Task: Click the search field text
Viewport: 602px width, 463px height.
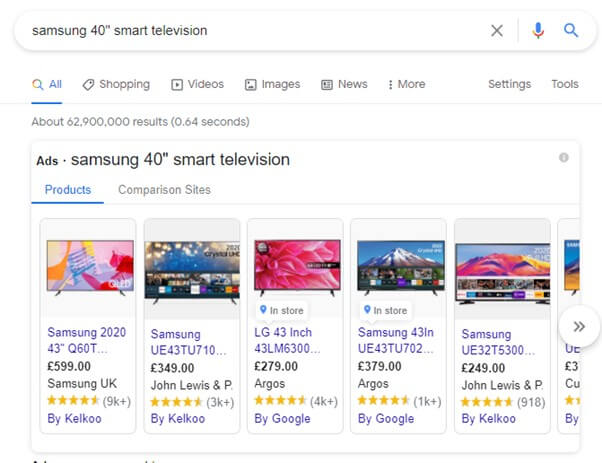Action: [119, 30]
